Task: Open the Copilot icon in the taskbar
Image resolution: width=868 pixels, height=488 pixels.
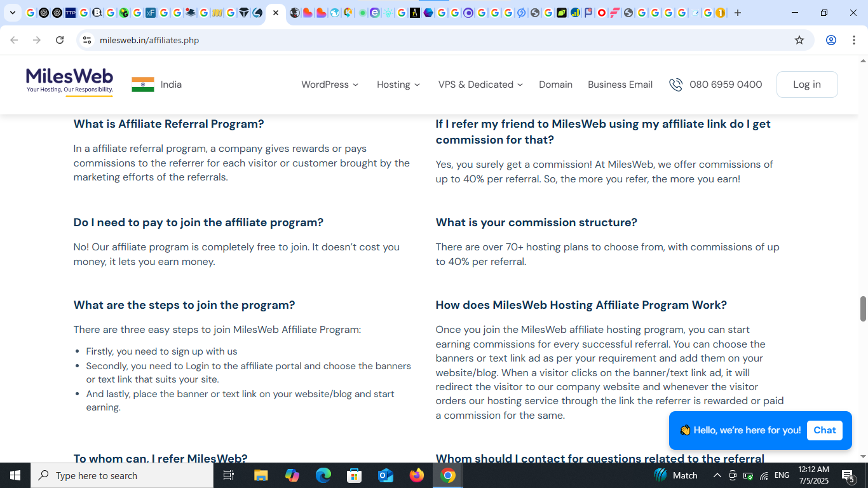Action: click(292, 475)
